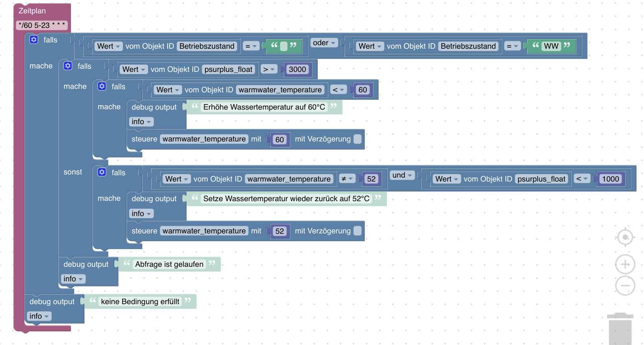Image resolution: width=644 pixels, height=345 pixels.
Task: Open Wert dropdown of warmwater_temperature < 60 condition
Action: pyautogui.click(x=168, y=90)
